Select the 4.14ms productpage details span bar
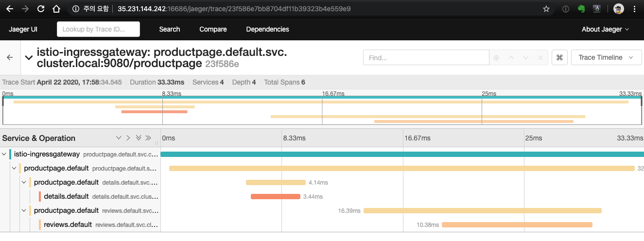Viewport: 644px width, 241px height. tap(276, 183)
